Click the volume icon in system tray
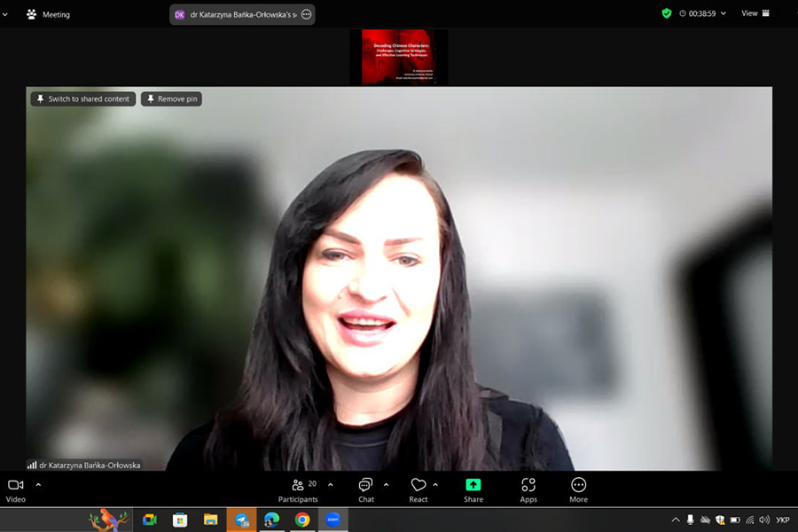798x532 pixels. click(x=764, y=520)
